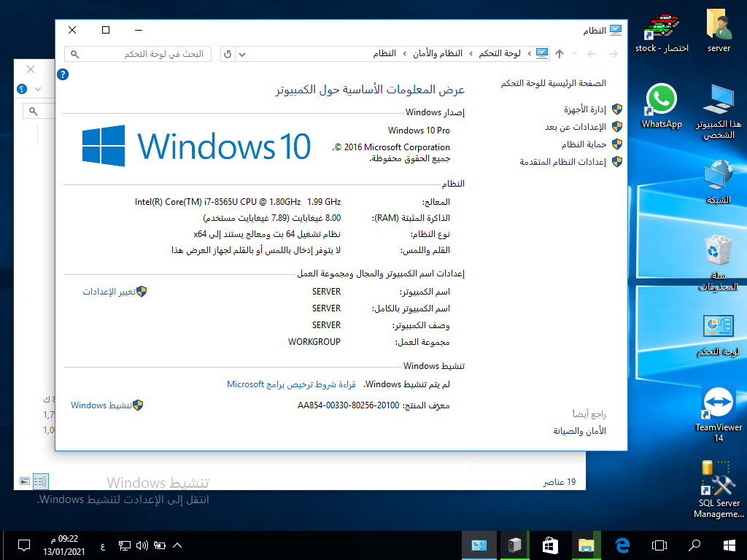Open recent locations dropdown arrow
Image resolution: width=747 pixels, height=560 pixels.
click(575, 54)
